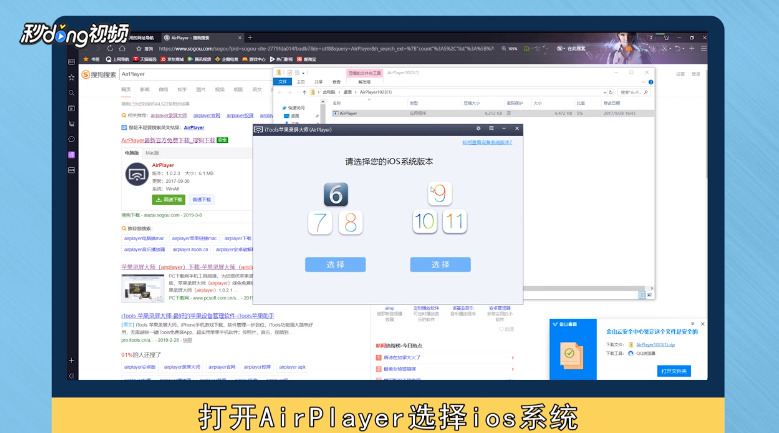Click the browser address bar URL
The width and height of the screenshot is (779, 433).
click(x=326, y=49)
